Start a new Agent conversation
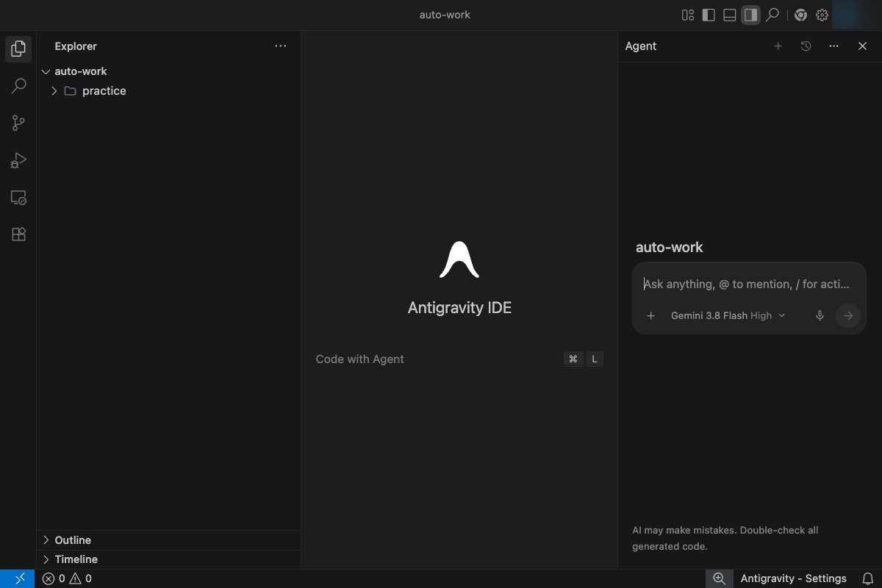 point(778,46)
